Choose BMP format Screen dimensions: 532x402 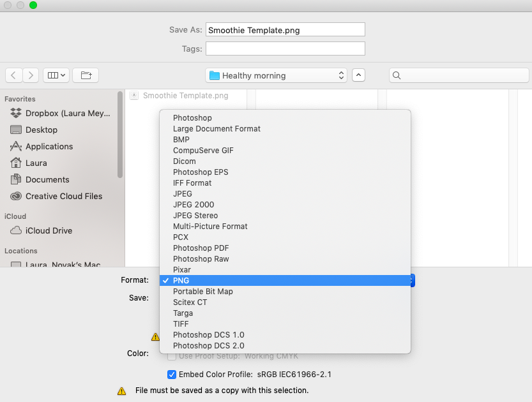285,140
